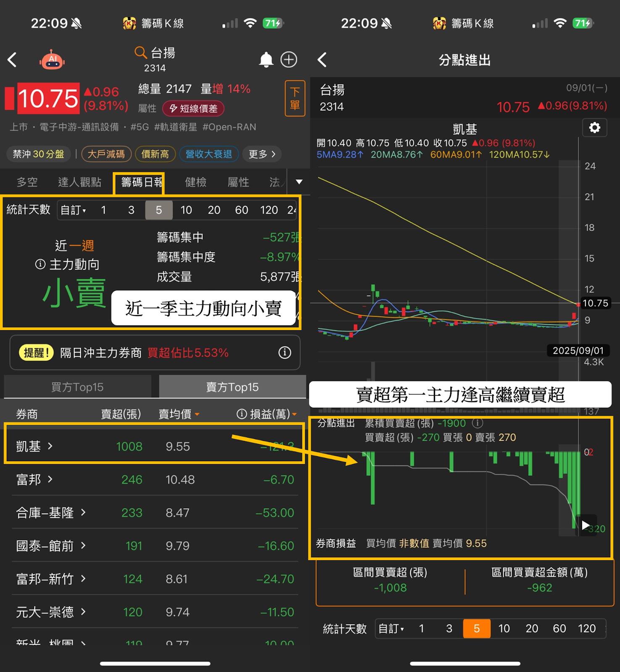Viewport: 620px width, 672px height.
Task: Select 10 days in left 統計天數 selector
Action: coord(186,210)
